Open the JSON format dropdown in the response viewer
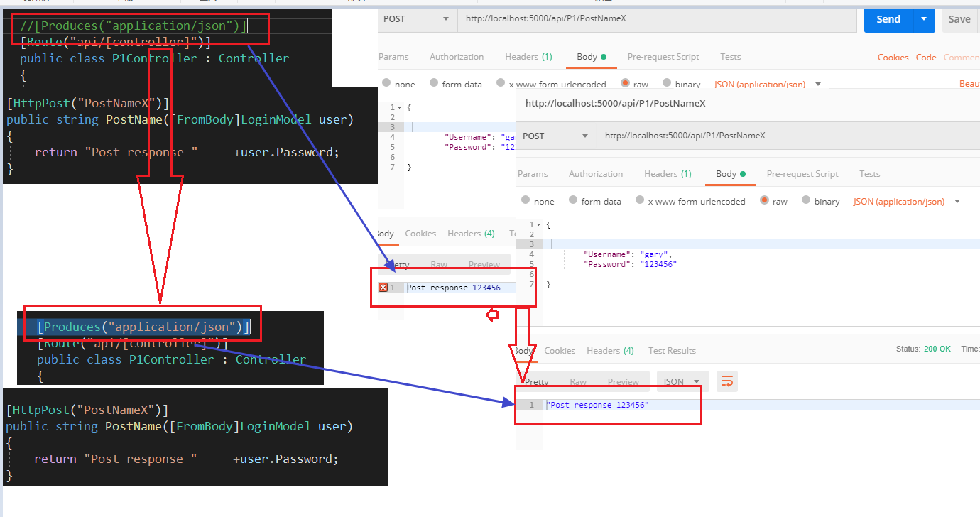 tap(682, 381)
